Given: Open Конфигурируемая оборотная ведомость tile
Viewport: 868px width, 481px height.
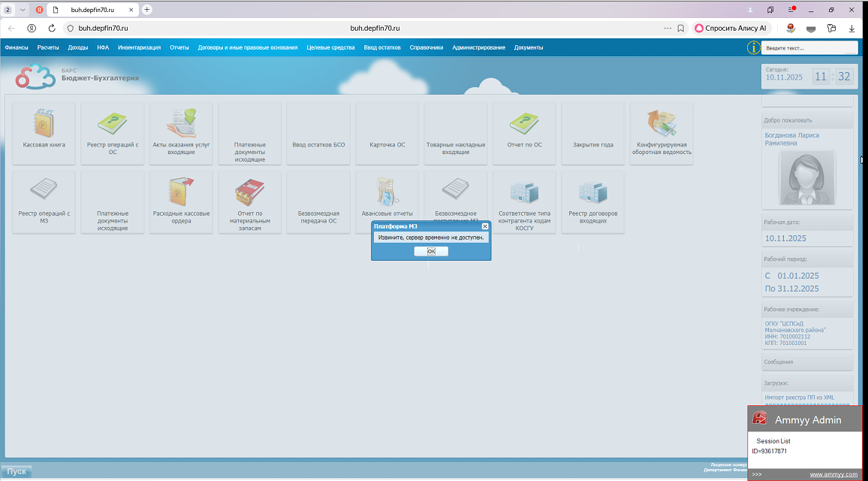Looking at the screenshot, I should point(662,134).
